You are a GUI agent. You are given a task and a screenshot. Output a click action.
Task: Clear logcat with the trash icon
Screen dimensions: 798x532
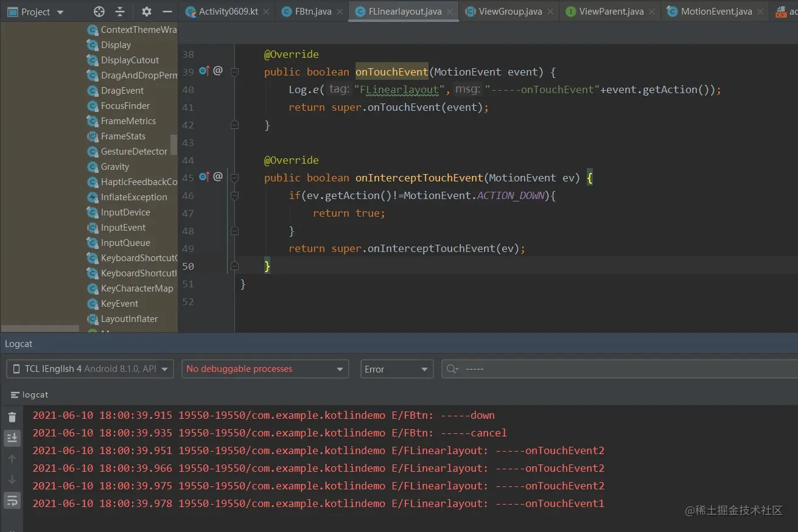(x=12, y=417)
